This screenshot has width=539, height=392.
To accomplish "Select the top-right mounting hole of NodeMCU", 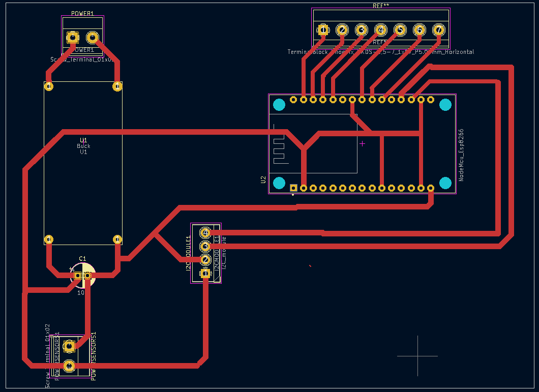I will click(445, 105).
